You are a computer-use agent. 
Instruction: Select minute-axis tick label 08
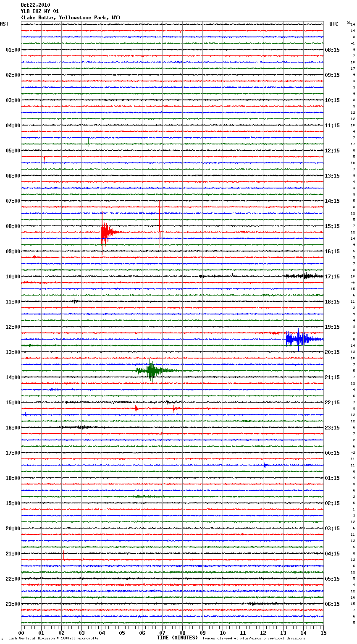click(182, 633)
